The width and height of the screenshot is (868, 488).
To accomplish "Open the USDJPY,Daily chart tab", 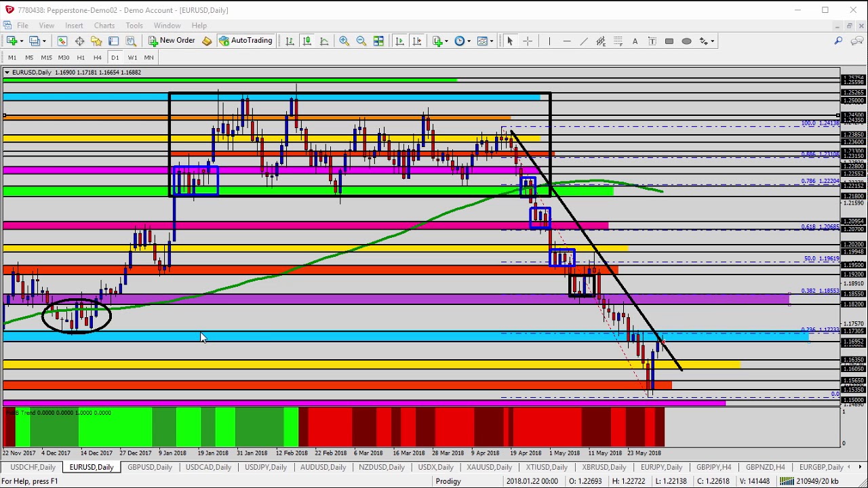I will (x=266, y=467).
